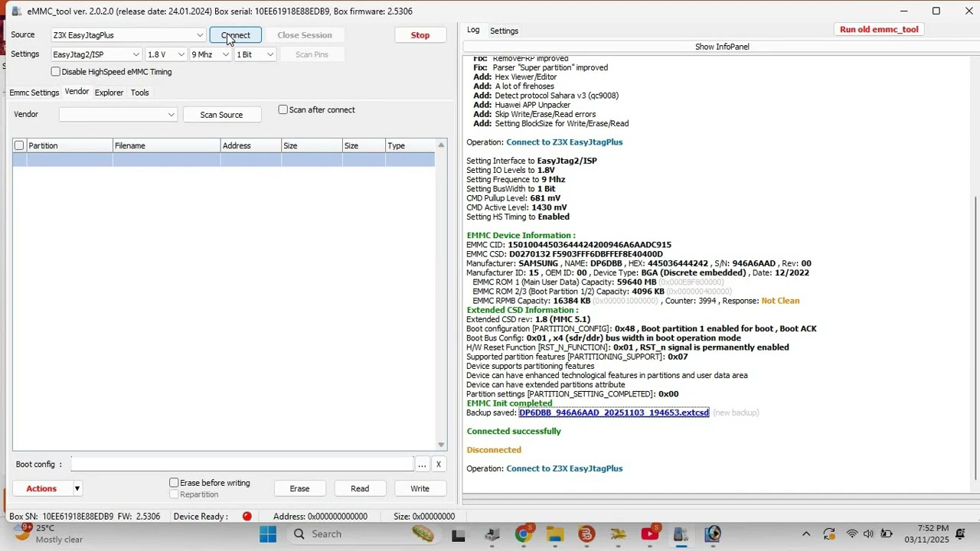The height and width of the screenshot is (551, 980).
Task: Click the Type column header
Action: point(410,145)
